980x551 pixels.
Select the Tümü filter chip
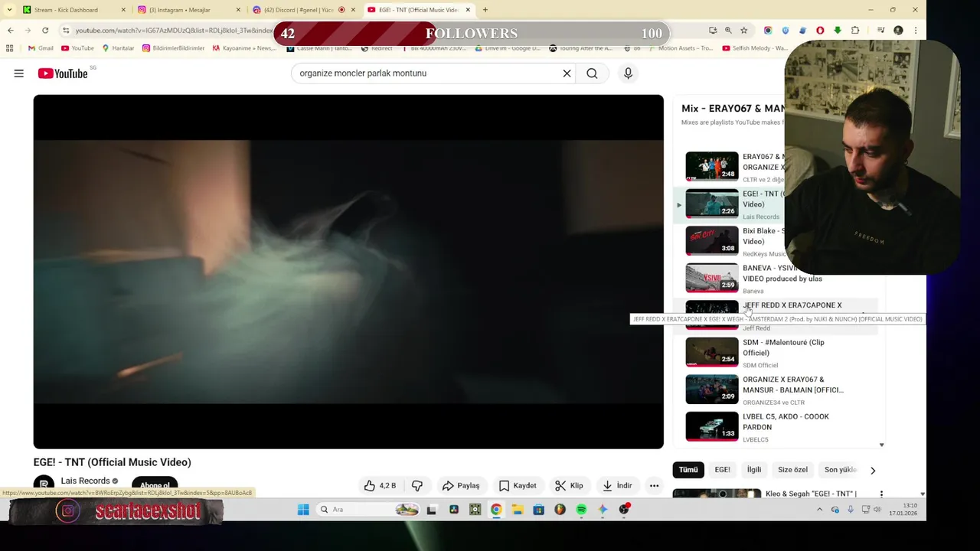click(688, 470)
